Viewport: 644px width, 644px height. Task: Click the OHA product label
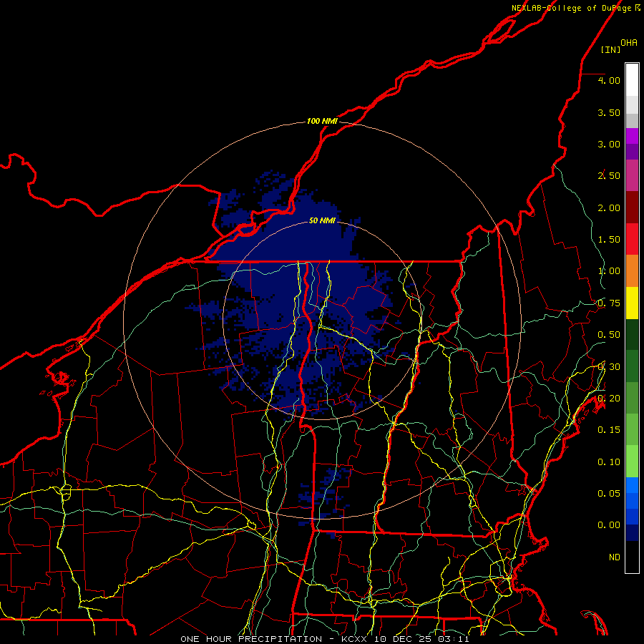click(629, 43)
